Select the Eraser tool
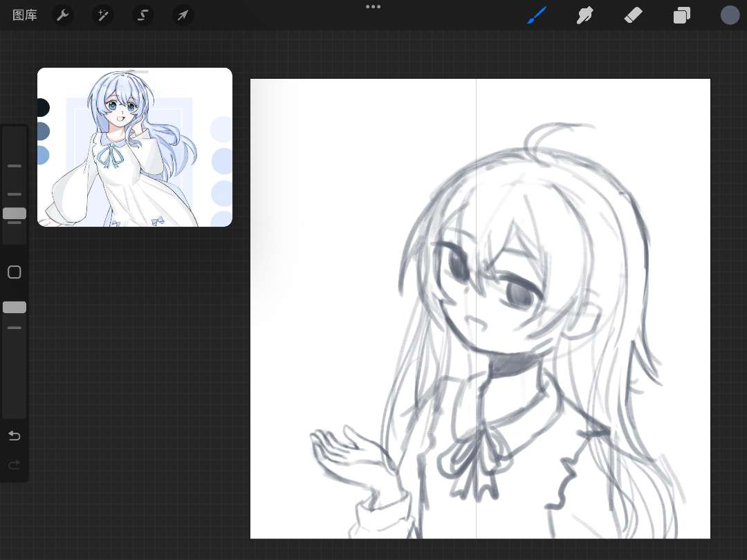747x560 pixels. click(x=633, y=15)
